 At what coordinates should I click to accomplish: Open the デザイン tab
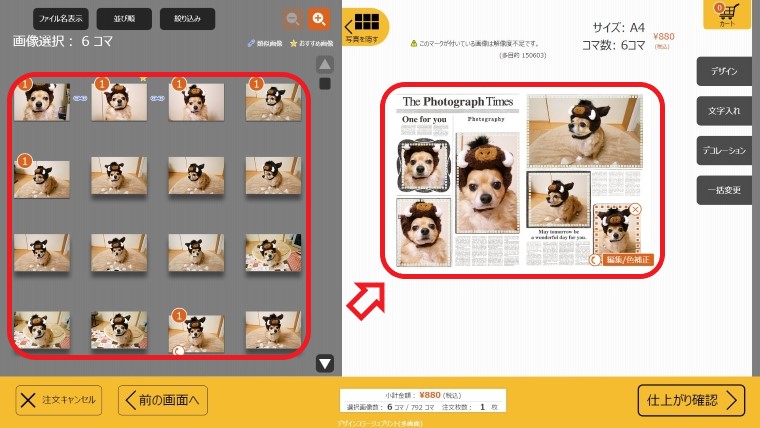[x=724, y=72]
